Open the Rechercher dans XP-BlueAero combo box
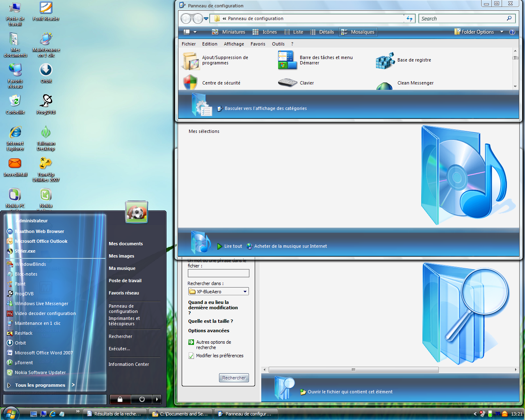This screenshot has width=525, height=420. coord(245,291)
